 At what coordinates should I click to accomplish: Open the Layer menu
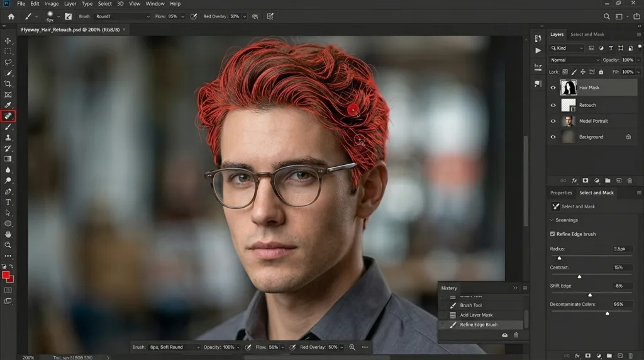coord(70,4)
